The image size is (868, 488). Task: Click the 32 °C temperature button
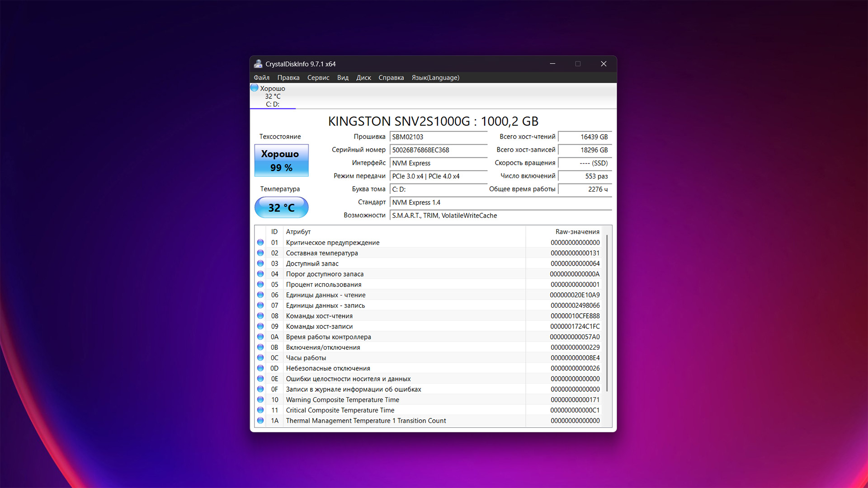pos(281,207)
